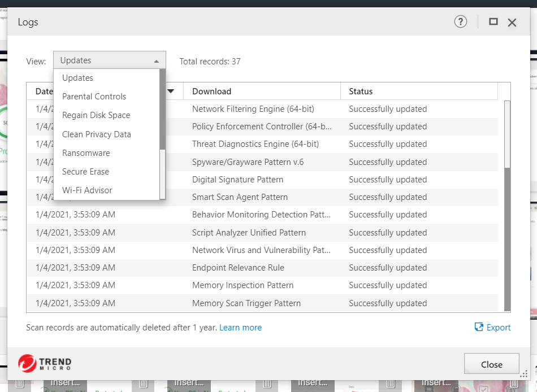Pick Ransomware from the View list
The width and height of the screenshot is (537, 392).
(86, 153)
